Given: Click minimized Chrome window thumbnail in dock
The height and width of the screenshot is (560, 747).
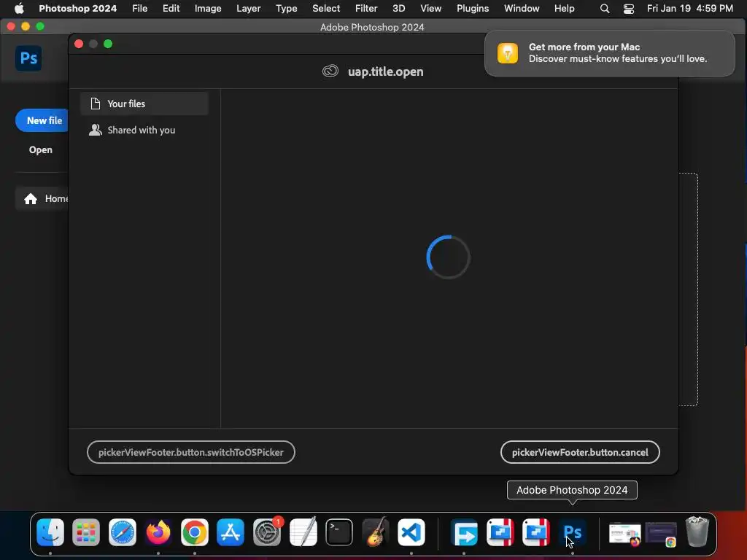Looking at the screenshot, I should click(x=661, y=533).
